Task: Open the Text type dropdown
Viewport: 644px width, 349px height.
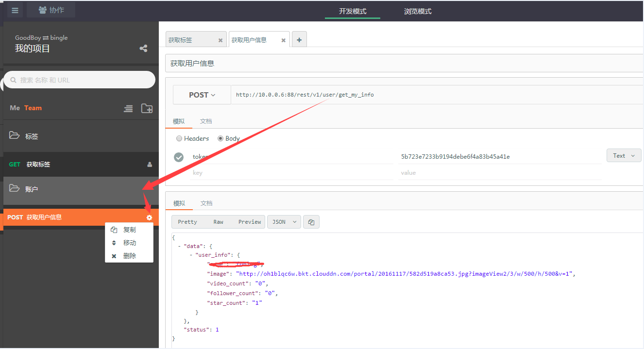Action: coord(624,156)
